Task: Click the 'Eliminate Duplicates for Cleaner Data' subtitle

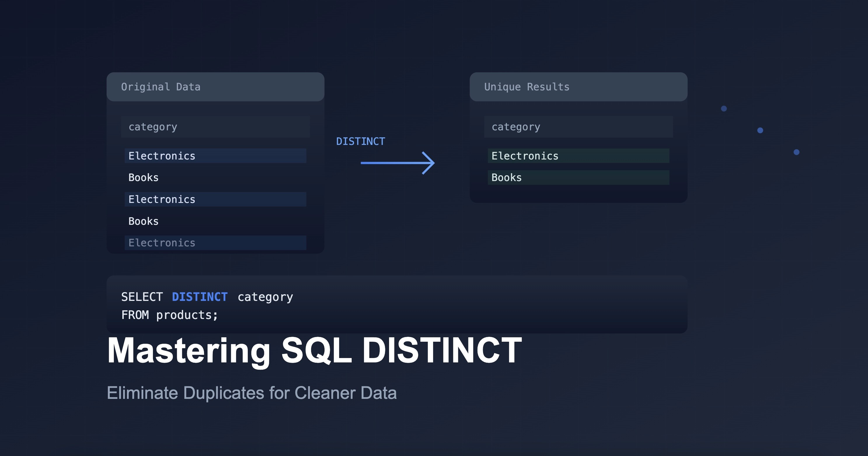Action: (252, 393)
